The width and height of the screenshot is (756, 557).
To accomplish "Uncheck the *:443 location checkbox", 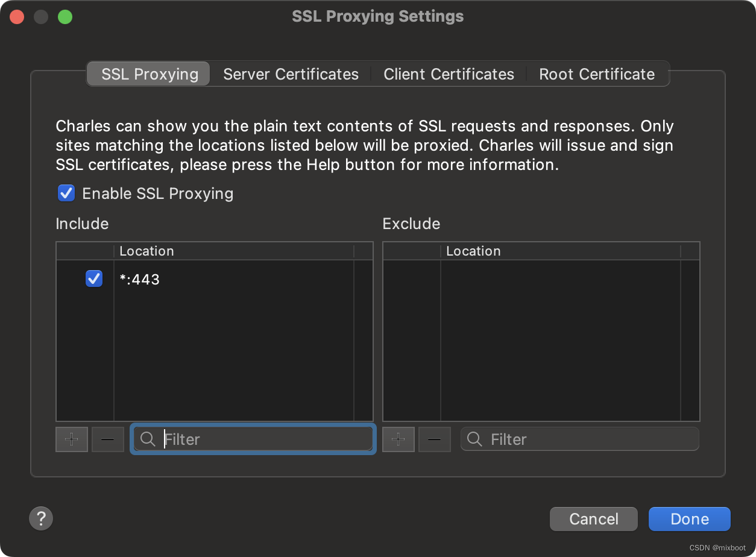I will pyautogui.click(x=94, y=278).
